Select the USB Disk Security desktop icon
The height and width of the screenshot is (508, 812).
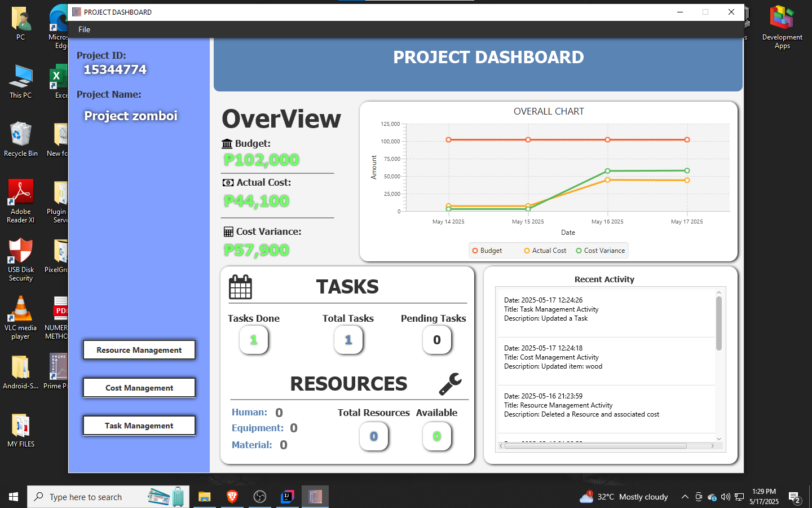(x=21, y=260)
